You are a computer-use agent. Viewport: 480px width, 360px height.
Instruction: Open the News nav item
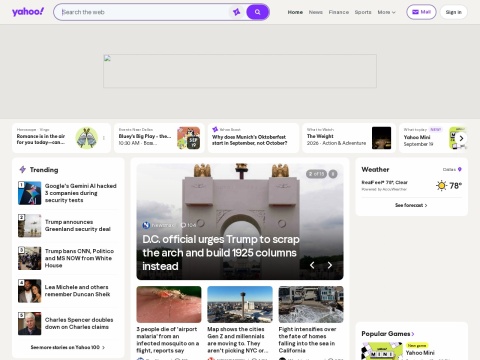click(316, 12)
